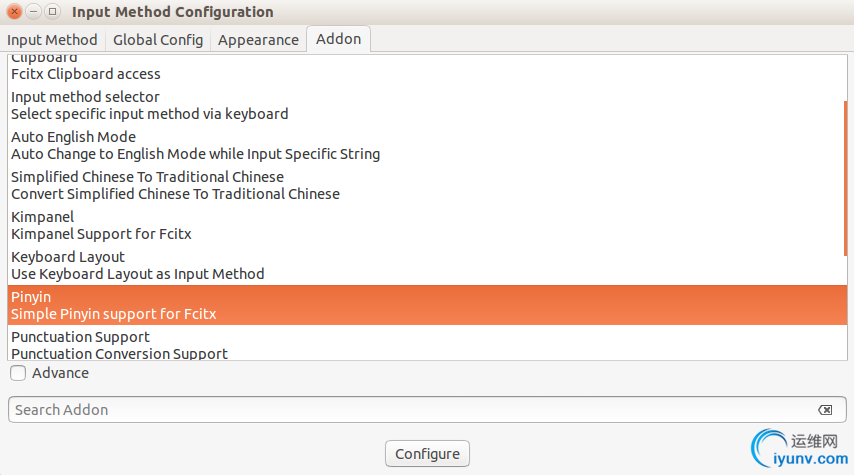Select the Punctuation Support addon
This screenshot has height=475, width=854.
[x=428, y=345]
